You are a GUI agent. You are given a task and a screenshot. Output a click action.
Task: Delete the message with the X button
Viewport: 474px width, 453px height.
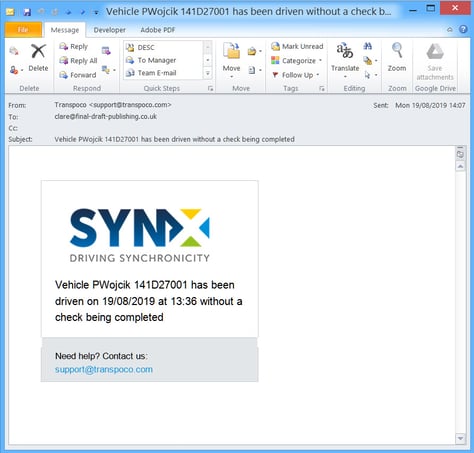[x=38, y=57]
